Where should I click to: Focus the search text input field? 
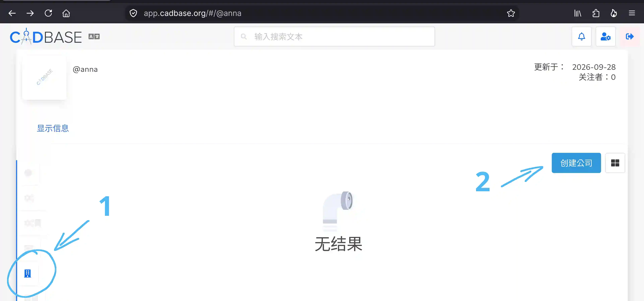(x=334, y=37)
